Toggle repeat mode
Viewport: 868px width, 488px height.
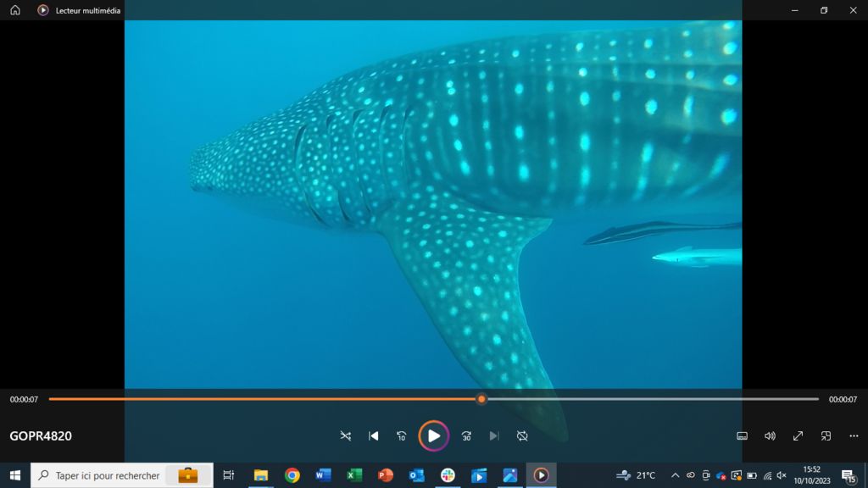tap(522, 436)
